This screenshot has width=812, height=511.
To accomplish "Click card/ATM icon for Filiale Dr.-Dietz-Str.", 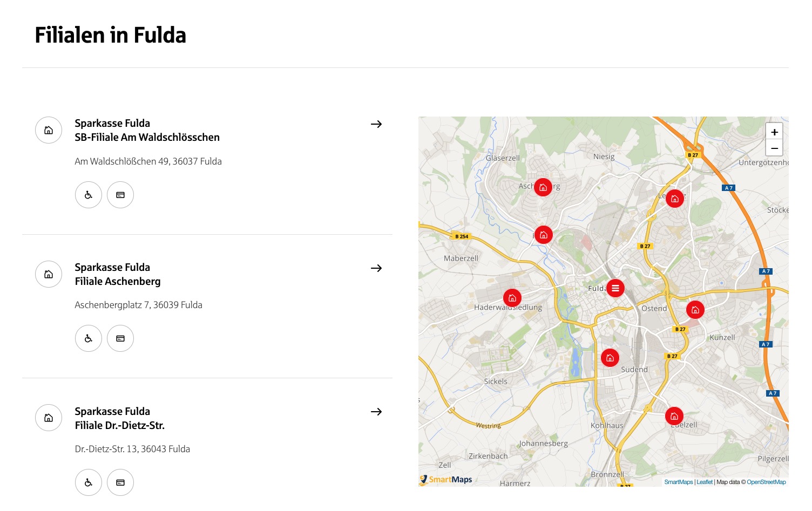I will pyautogui.click(x=120, y=482).
